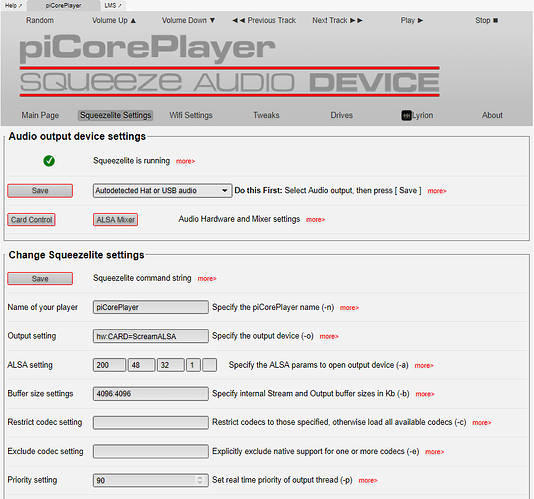Edit ALSA setting field containing 48
The image size is (534, 499).
141,365
